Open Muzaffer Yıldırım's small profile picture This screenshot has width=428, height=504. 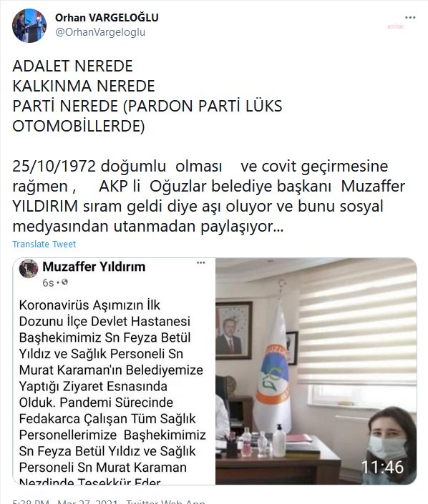pos(29,268)
